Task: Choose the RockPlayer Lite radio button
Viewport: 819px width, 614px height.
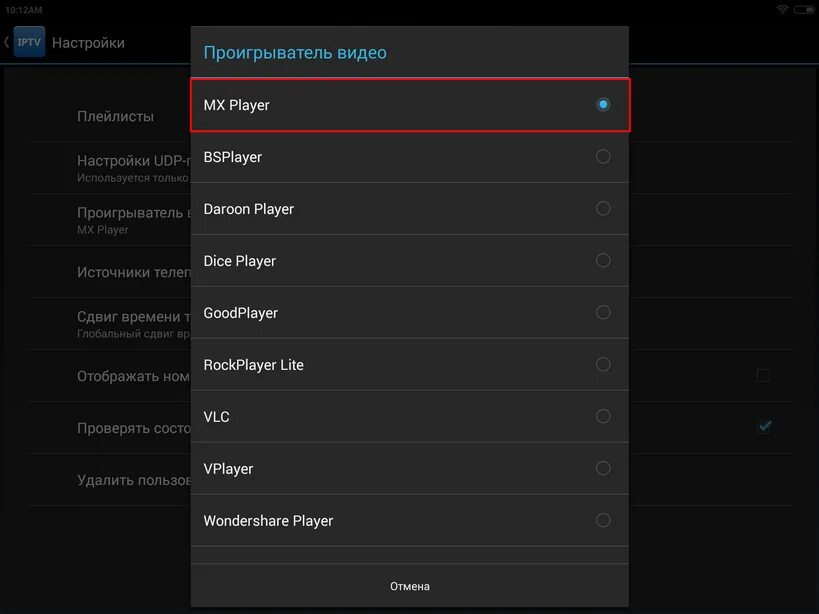Action: pos(602,364)
